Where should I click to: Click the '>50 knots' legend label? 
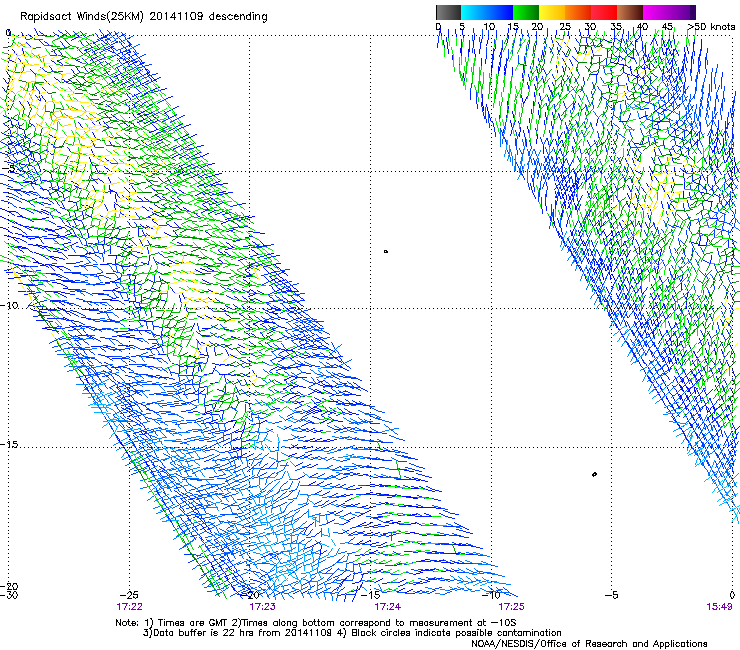tap(711, 27)
